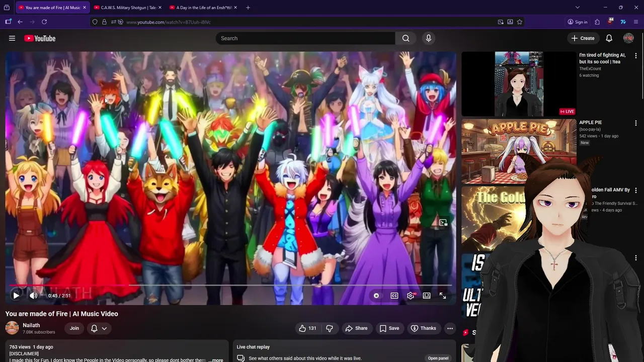Go to the YouTube home logo
Viewport: 644px width, 362px height.
tap(40, 38)
